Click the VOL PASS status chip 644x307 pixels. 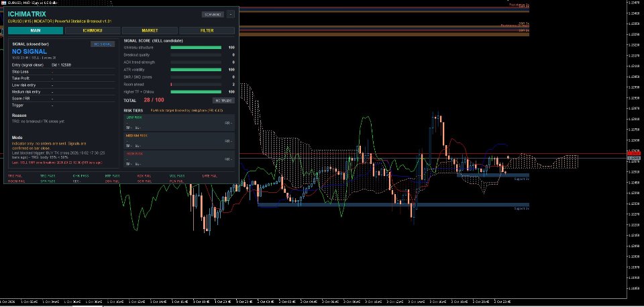tap(177, 176)
